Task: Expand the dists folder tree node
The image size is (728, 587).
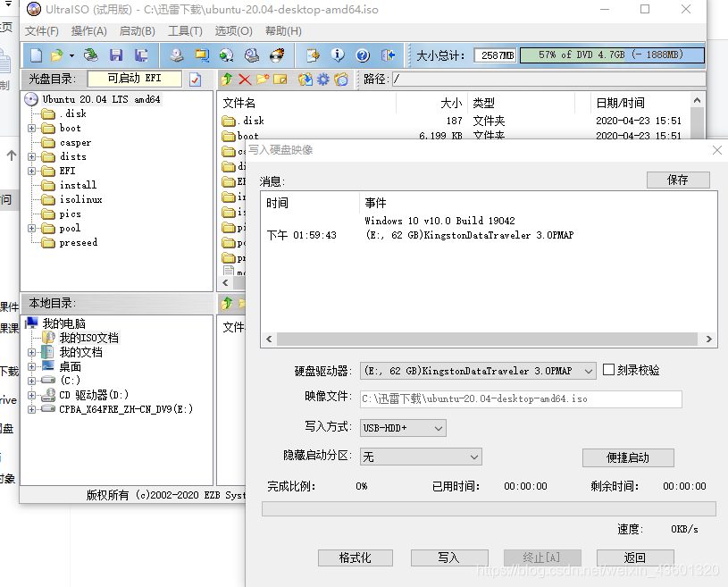Action: (x=31, y=157)
